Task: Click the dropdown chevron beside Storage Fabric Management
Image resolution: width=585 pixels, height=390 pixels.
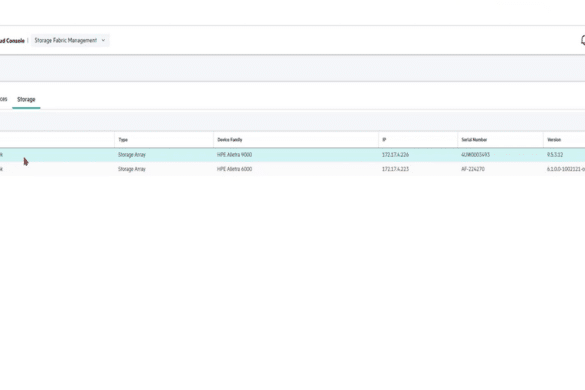Action: [103, 40]
